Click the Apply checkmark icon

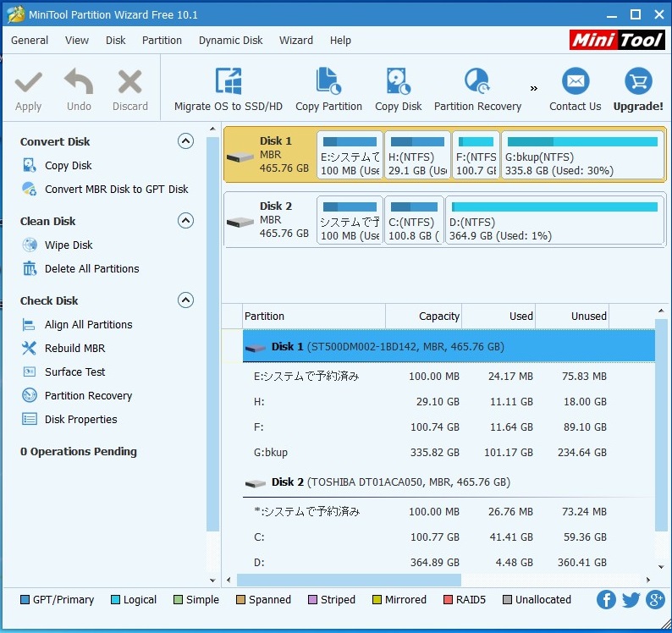(28, 82)
